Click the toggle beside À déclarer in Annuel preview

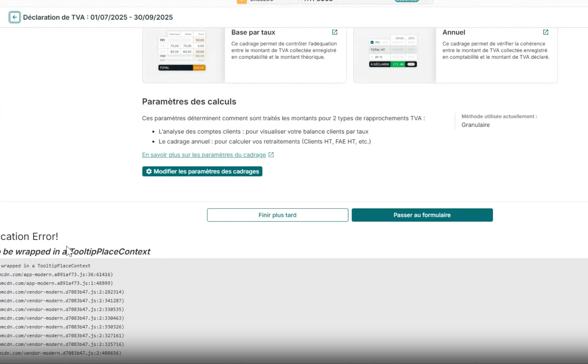[411, 64]
